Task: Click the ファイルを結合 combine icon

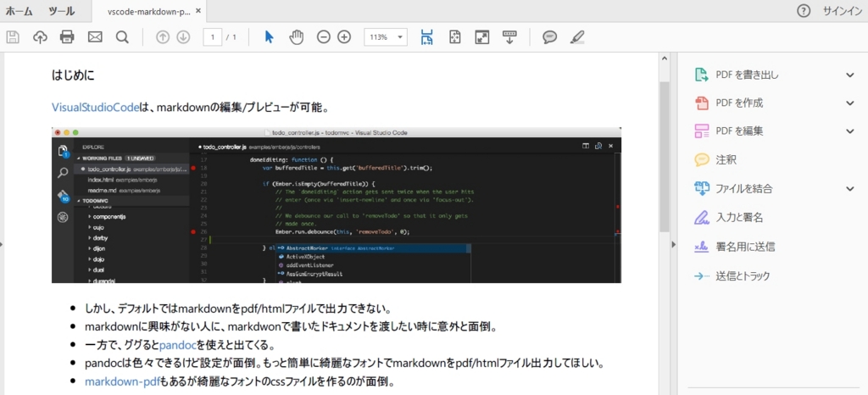Action: (x=702, y=189)
